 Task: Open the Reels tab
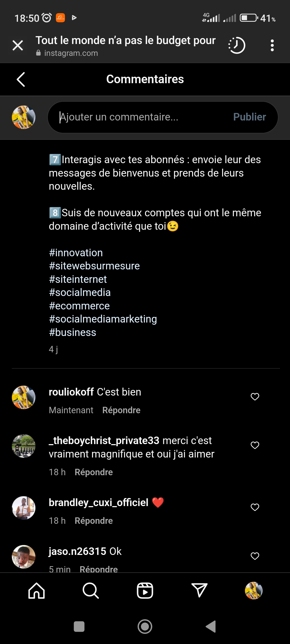coord(145,591)
